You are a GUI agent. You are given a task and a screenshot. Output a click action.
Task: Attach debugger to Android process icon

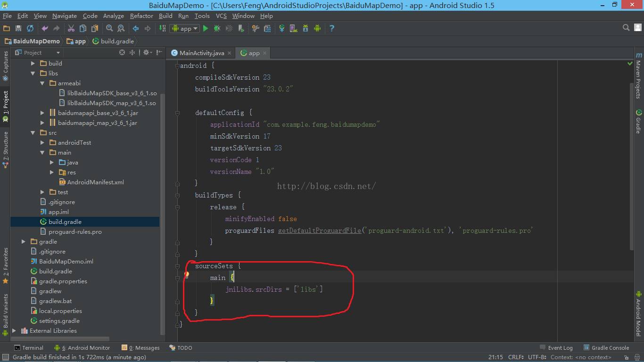[241, 28]
